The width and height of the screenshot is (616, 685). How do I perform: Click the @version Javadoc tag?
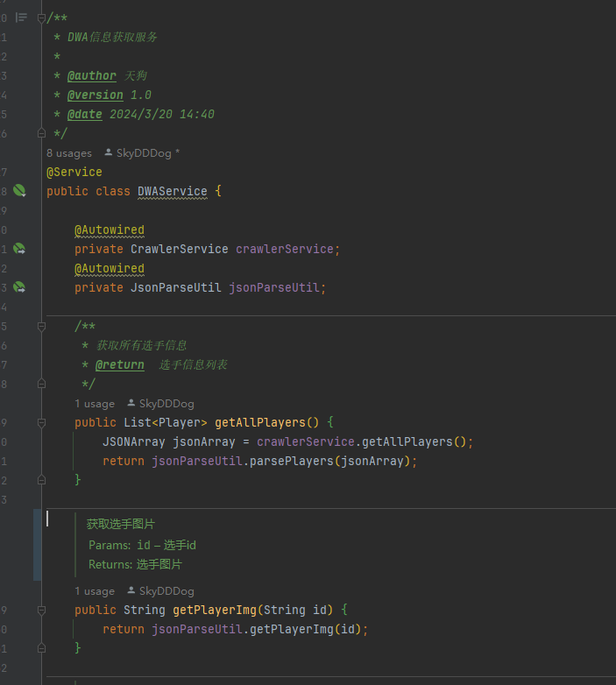[96, 95]
